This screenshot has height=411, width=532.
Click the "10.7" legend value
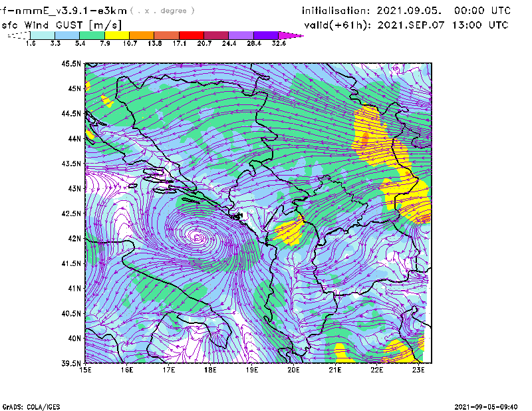coord(130,43)
